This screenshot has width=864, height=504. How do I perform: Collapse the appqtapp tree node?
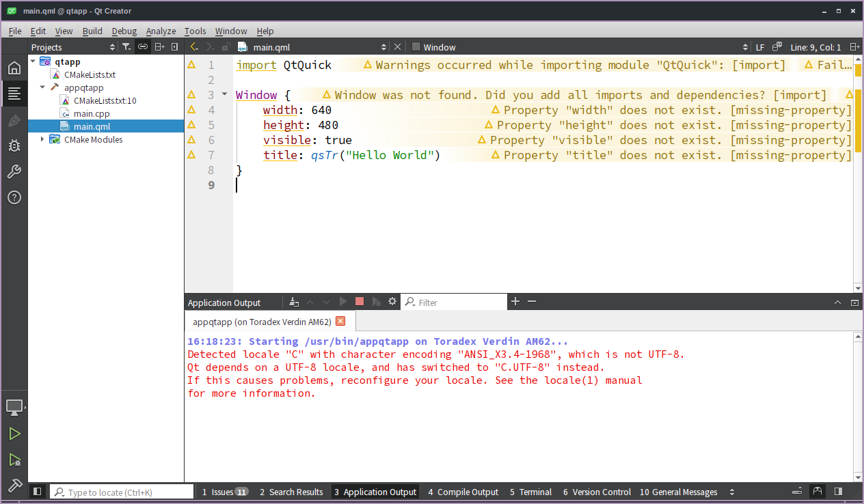[x=42, y=87]
